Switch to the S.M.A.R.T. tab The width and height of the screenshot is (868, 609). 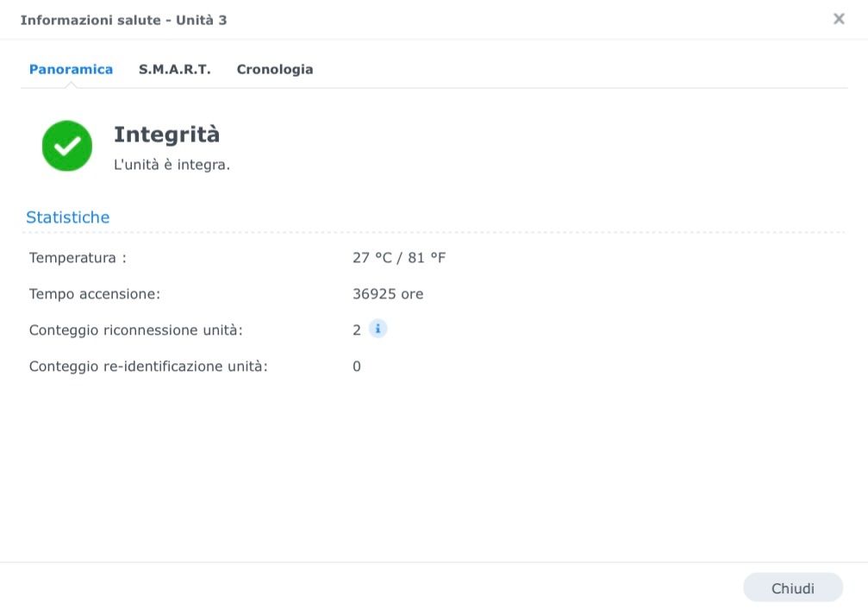174,69
